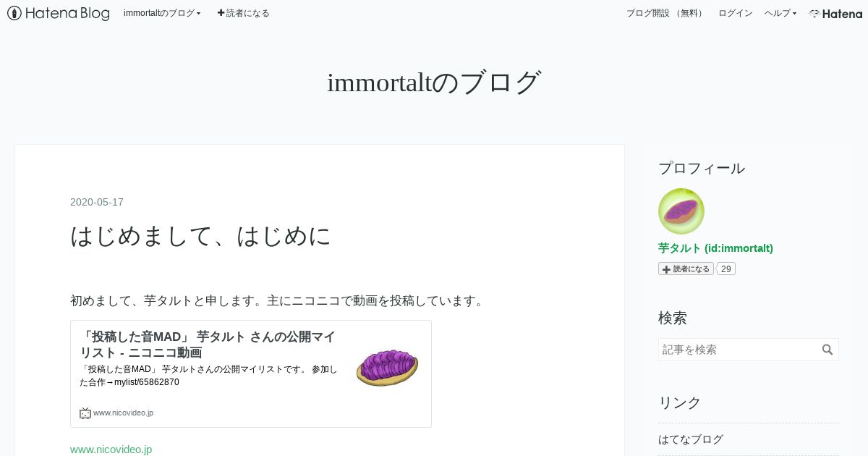Expand the immortaltのブログ dropdown
The width and height of the screenshot is (868, 456).
[162, 13]
